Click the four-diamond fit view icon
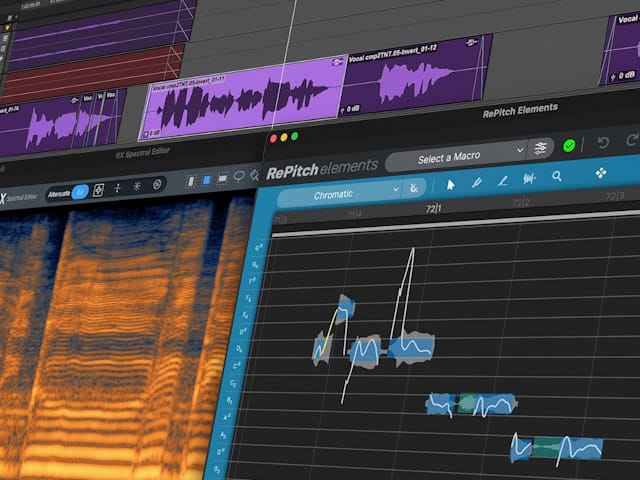This screenshot has height=480, width=640. point(601,173)
